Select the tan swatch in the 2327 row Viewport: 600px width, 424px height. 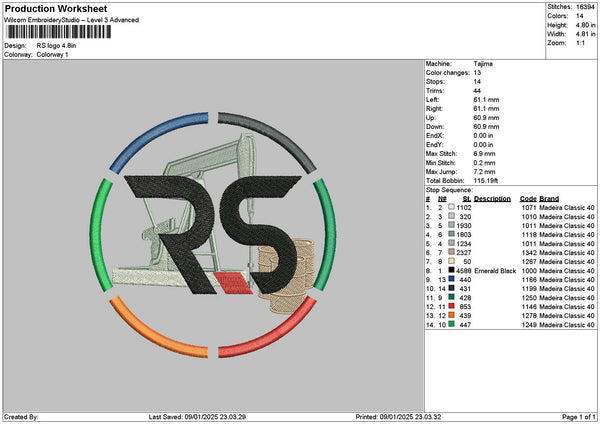452,252
